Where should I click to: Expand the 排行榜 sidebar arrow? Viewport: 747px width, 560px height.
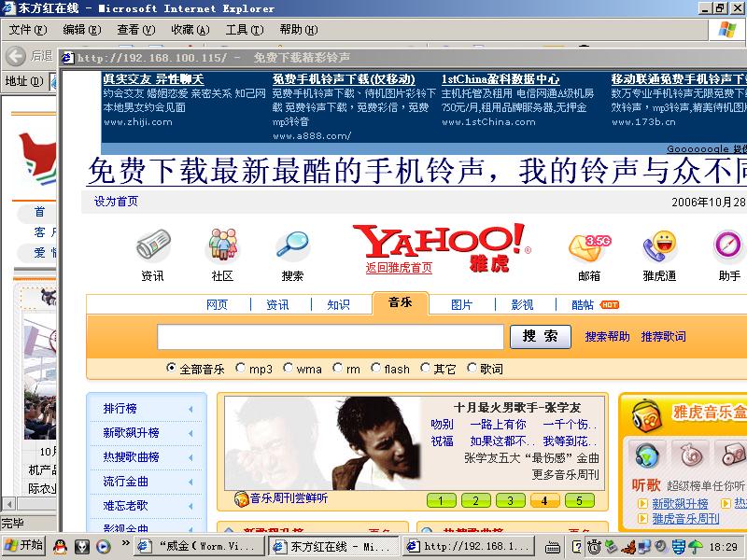click(191, 409)
